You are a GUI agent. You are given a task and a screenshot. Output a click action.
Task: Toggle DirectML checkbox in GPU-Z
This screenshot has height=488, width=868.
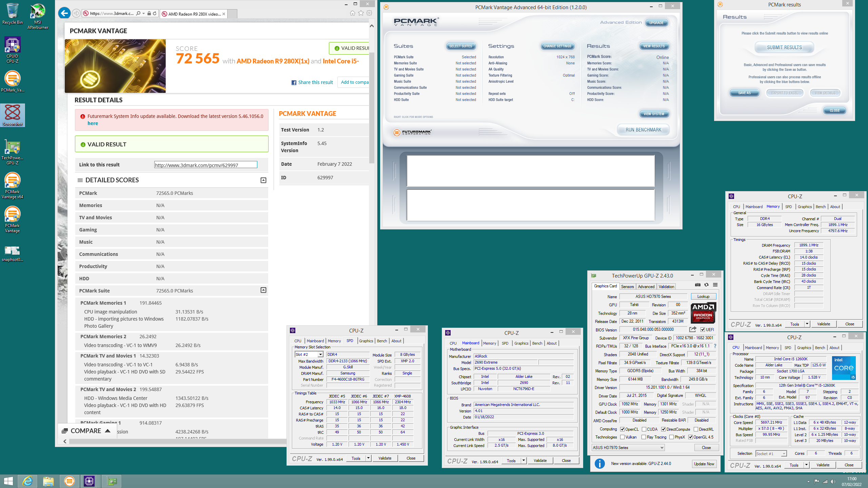point(696,429)
